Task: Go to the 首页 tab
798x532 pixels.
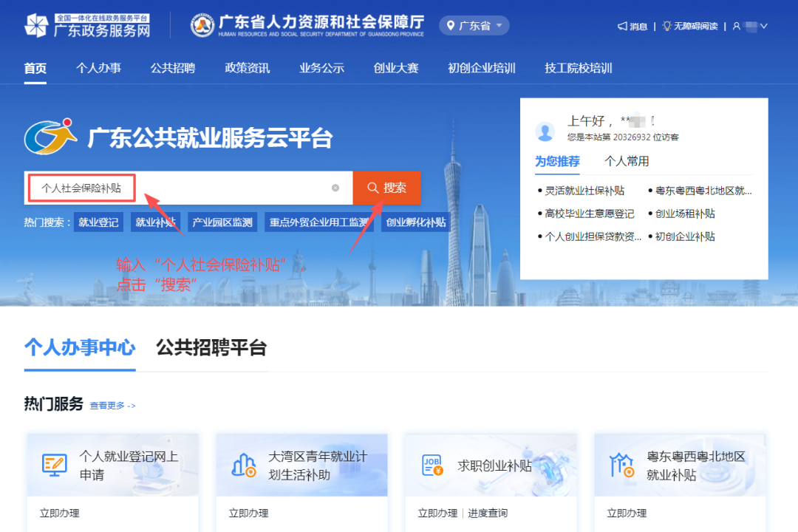Action: pyautogui.click(x=35, y=68)
